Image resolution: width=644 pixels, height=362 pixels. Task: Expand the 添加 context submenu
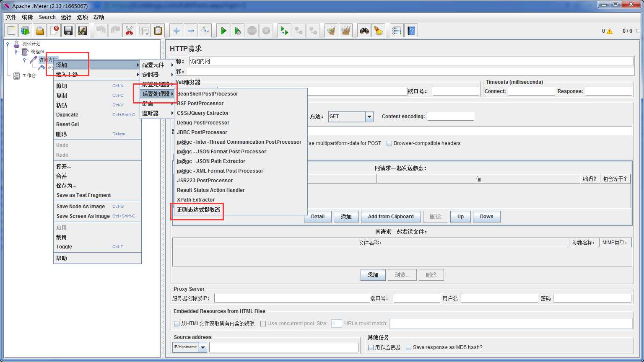[97, 65]
